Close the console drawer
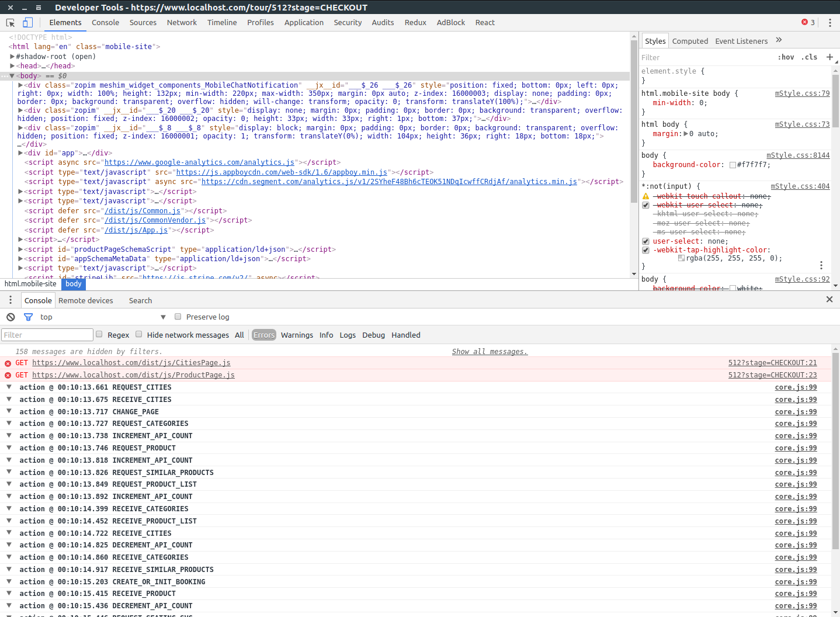This screenshot has height=617, width=840. point(829,299)
